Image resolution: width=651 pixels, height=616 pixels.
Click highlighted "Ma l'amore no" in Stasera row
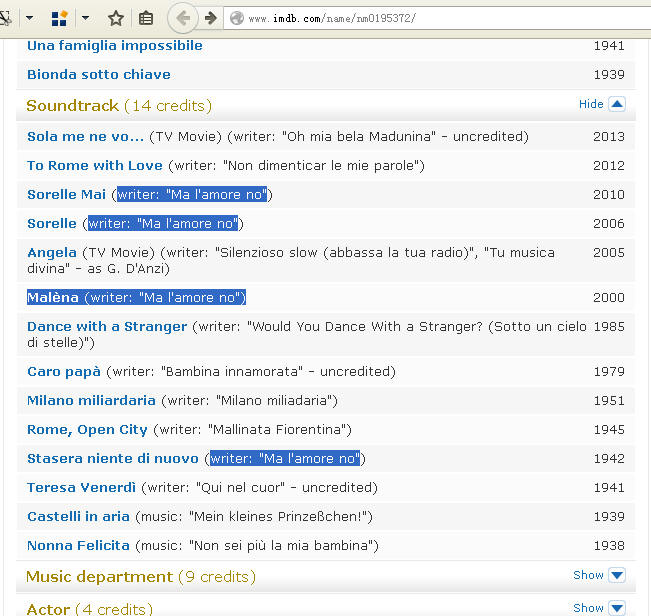309,458
